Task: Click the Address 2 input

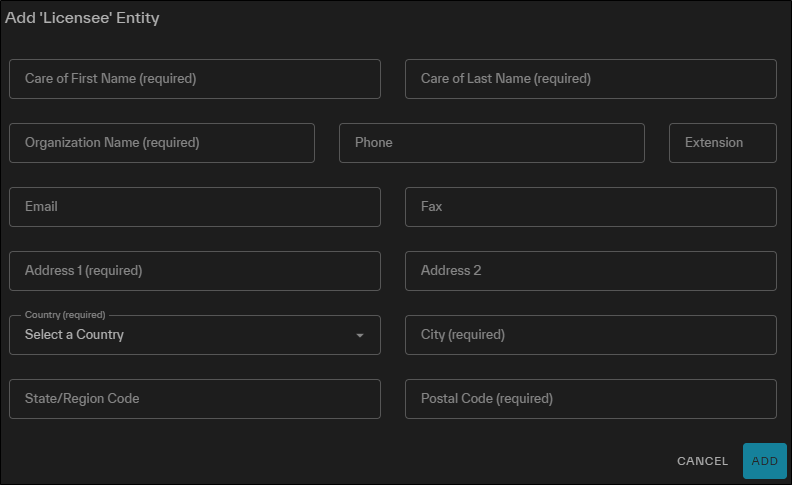Action: (x=590, y=271)
